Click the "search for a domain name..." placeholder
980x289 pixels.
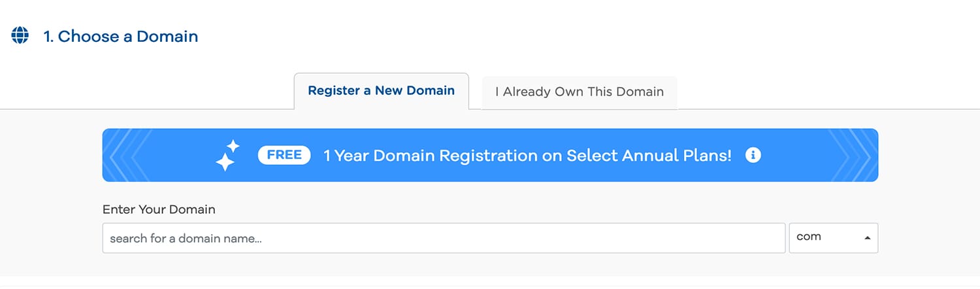186,239
